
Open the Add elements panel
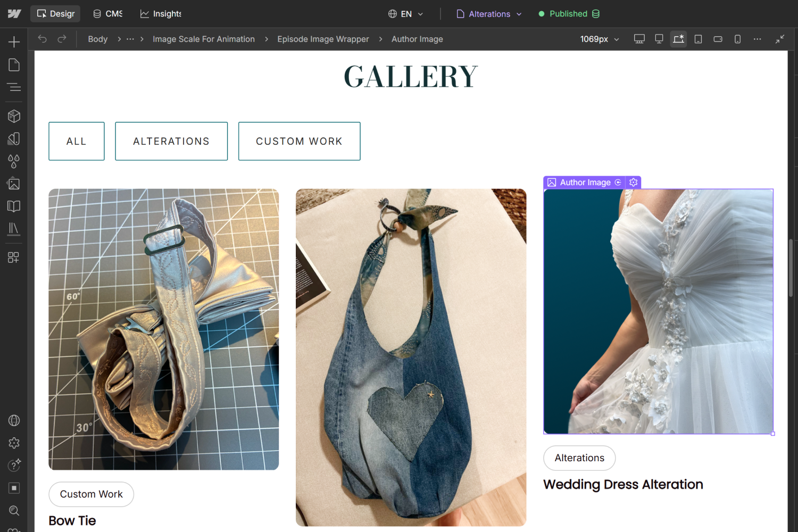[x=14, y=42]
